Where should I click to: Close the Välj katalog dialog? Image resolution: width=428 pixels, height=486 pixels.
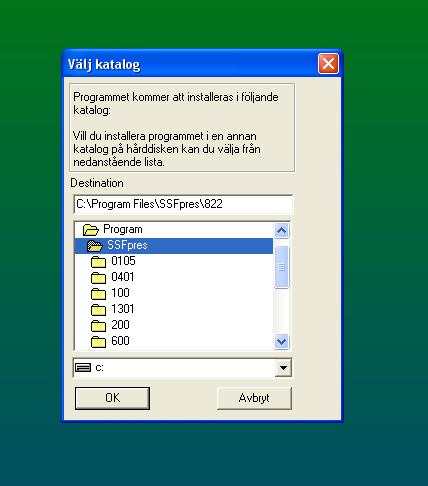[x=328, y=63]
